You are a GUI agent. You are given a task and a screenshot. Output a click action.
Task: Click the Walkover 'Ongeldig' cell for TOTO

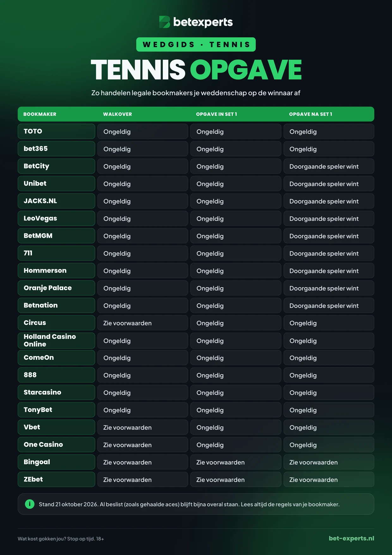pyautogui.click(x=143, y=131)
